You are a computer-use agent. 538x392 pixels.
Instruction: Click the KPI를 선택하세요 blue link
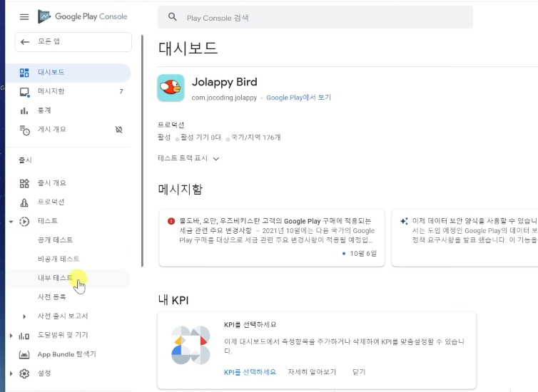(x=250, y=372)
